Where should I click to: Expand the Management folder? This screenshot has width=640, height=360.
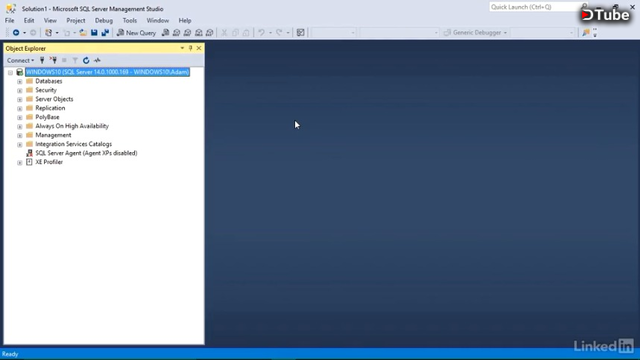tap(20, 135)
